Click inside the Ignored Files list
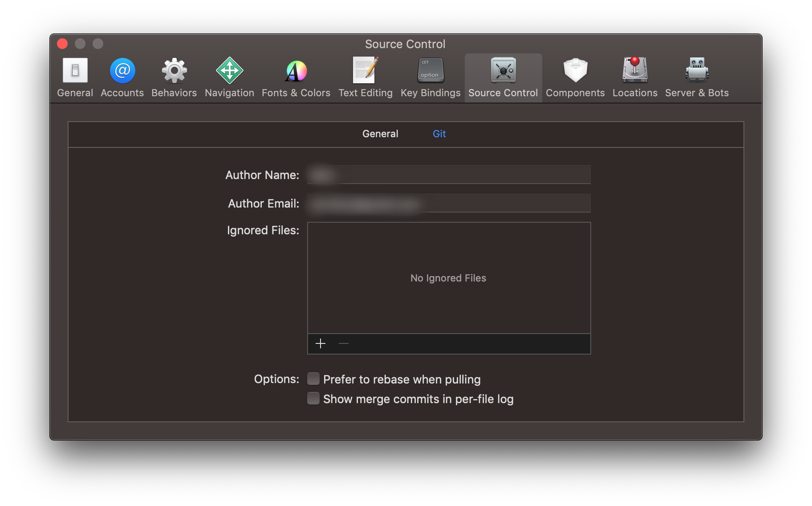 click(449, 278)
